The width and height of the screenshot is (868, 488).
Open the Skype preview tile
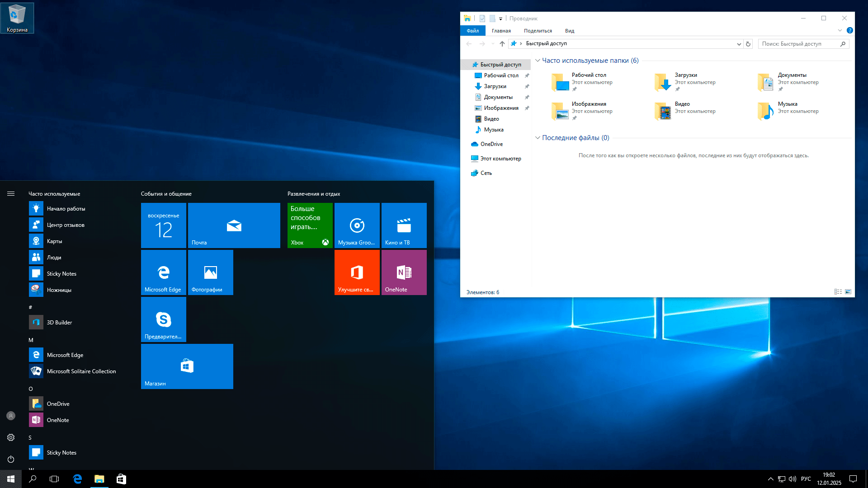pyautogui.click(x=163, y=319)
